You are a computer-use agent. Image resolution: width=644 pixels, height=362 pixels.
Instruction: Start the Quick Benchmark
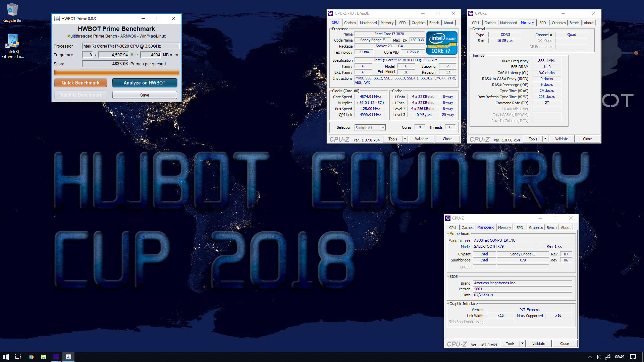pos(80,83)
